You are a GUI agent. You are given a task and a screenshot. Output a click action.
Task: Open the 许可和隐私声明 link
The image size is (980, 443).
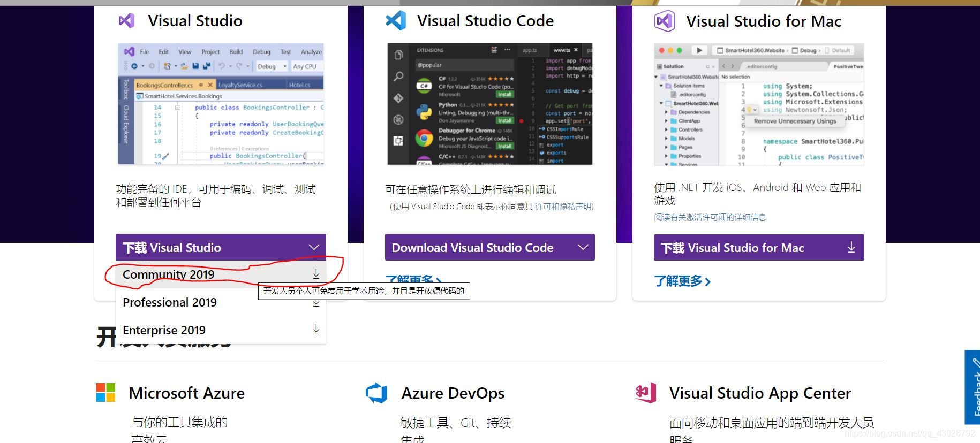click(x=563, y=207)
